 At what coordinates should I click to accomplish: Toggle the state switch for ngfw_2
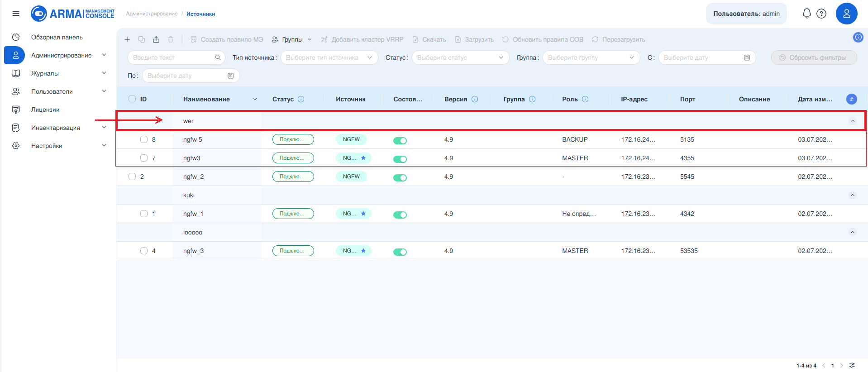(400, 178)
